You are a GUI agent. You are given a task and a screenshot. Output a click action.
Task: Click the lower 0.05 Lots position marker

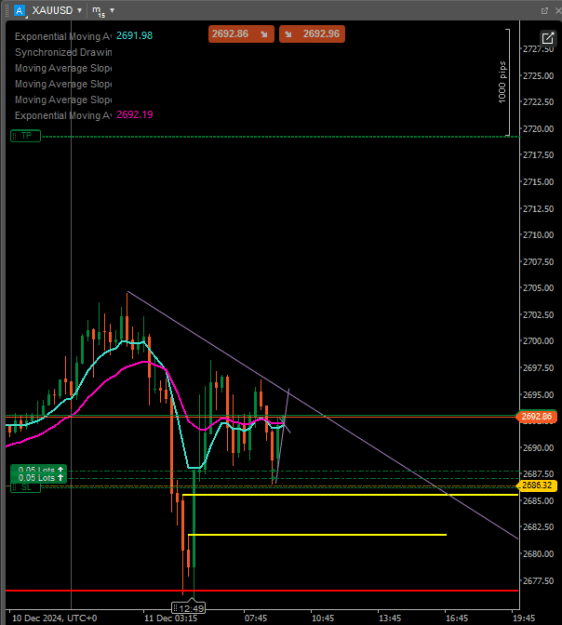(39, 478)
